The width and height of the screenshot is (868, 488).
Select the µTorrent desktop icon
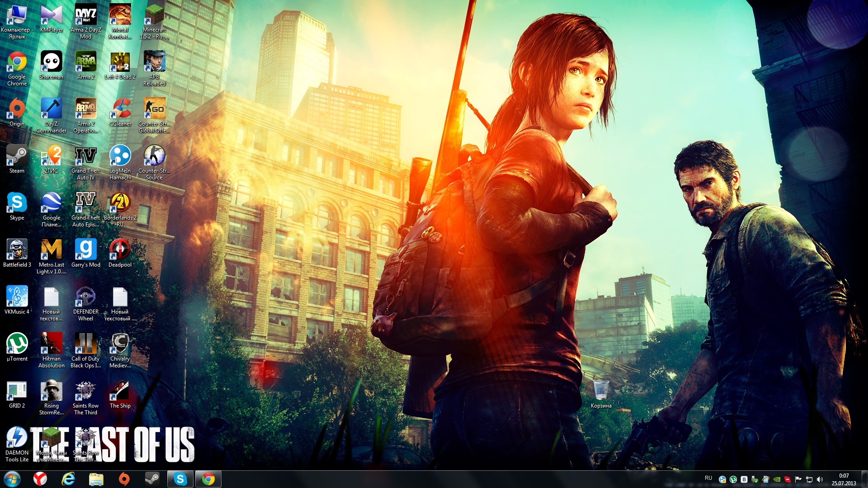coord(17,347)
